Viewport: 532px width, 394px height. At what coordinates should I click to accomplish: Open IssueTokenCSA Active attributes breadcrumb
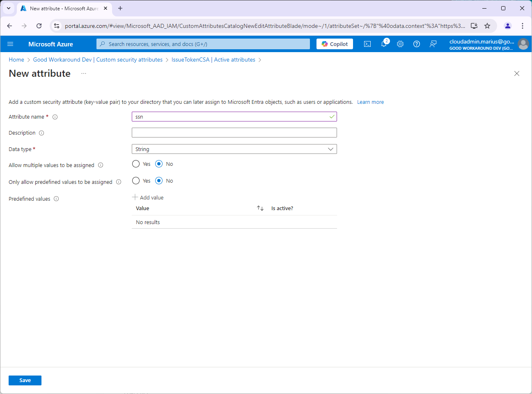coord(213,60)
